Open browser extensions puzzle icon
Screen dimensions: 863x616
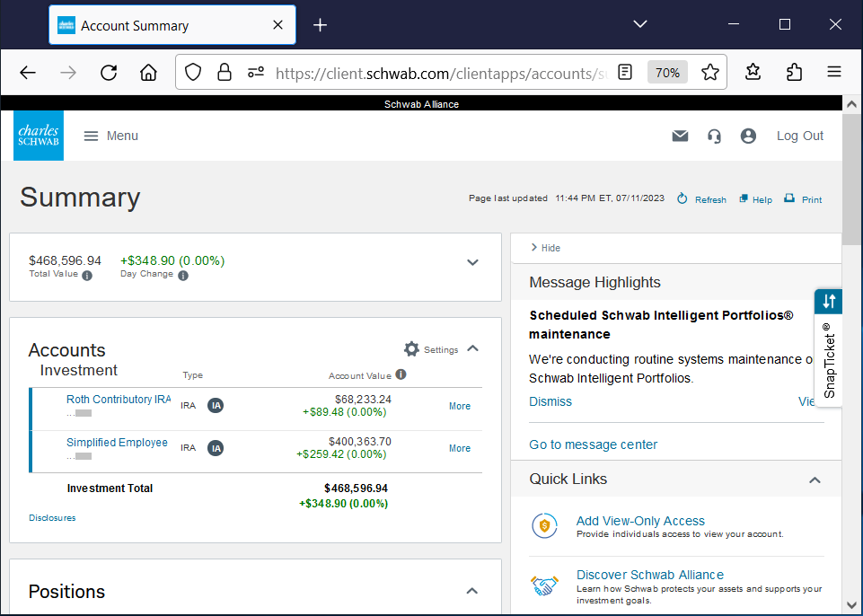794,72
